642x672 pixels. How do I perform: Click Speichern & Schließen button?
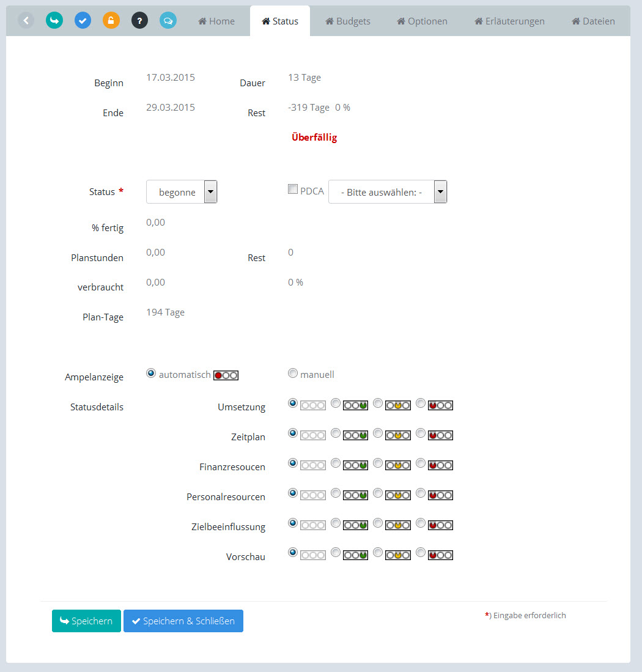tap(183, 621)
